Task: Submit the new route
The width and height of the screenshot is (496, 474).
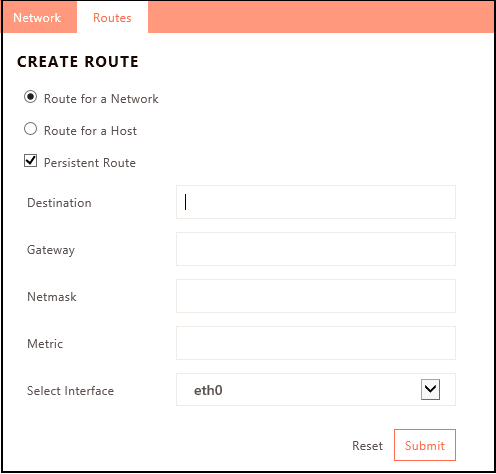Action: (425, 445)
